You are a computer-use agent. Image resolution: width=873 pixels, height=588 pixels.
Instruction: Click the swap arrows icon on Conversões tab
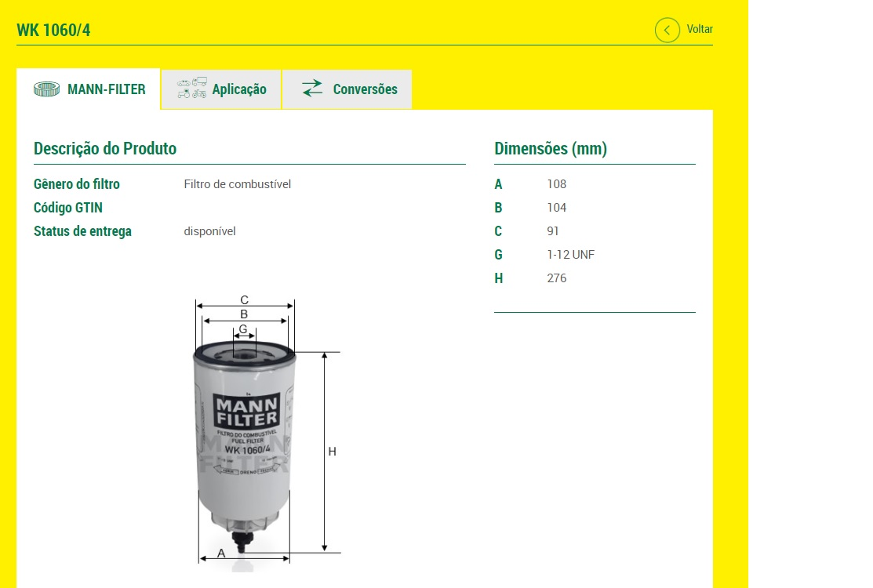click(312, 89)
